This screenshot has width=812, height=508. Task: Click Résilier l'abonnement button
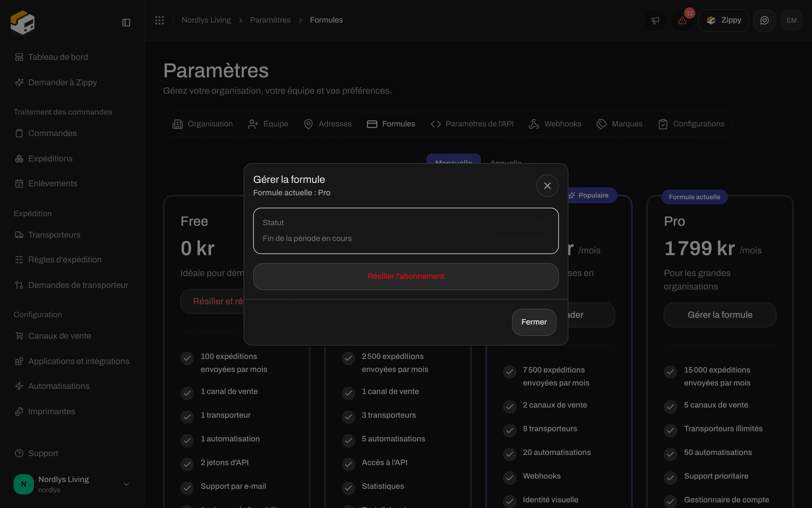tap(406, 276)
